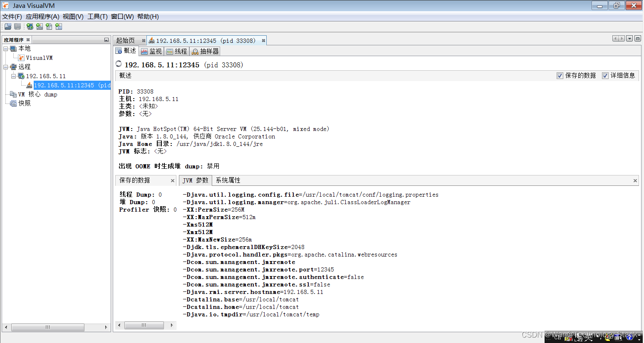Viewport: 644px width, 343px height.
Task: Click the 线程 Dump: 0 entry
Action: point(141,195)
